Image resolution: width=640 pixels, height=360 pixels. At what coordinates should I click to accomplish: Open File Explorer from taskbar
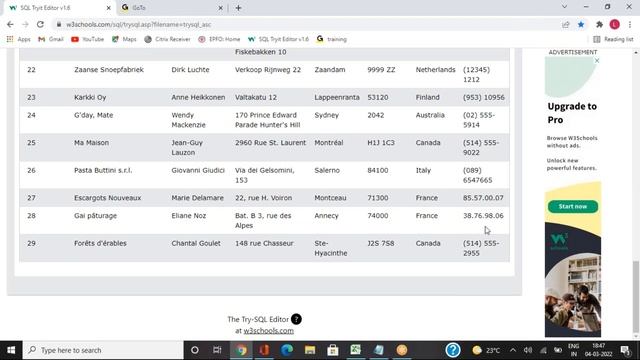click(x=310, y=350)
